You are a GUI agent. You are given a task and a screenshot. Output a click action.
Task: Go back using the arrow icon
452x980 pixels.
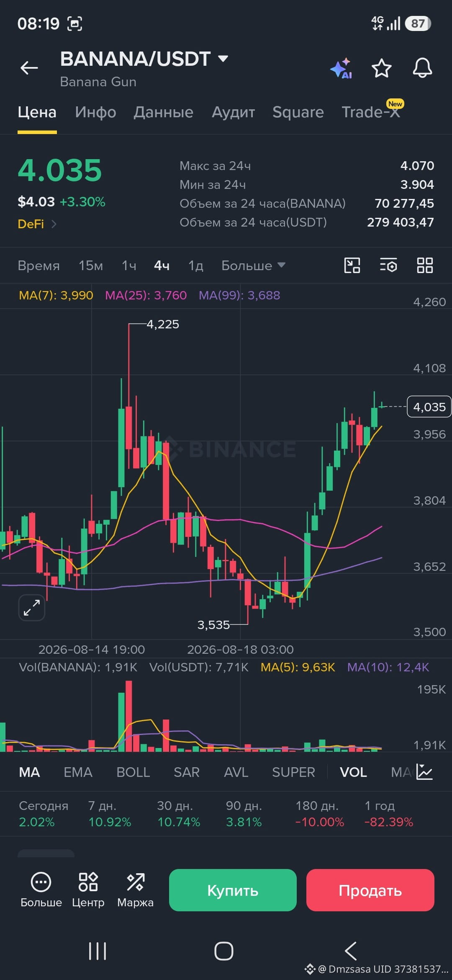tap(29, 67)
